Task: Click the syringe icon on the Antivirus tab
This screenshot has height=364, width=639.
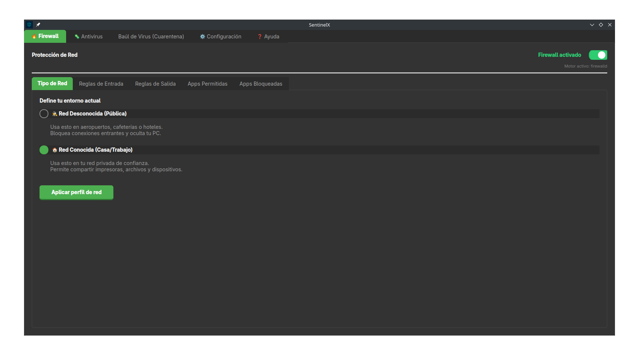Action: (77, 37)
